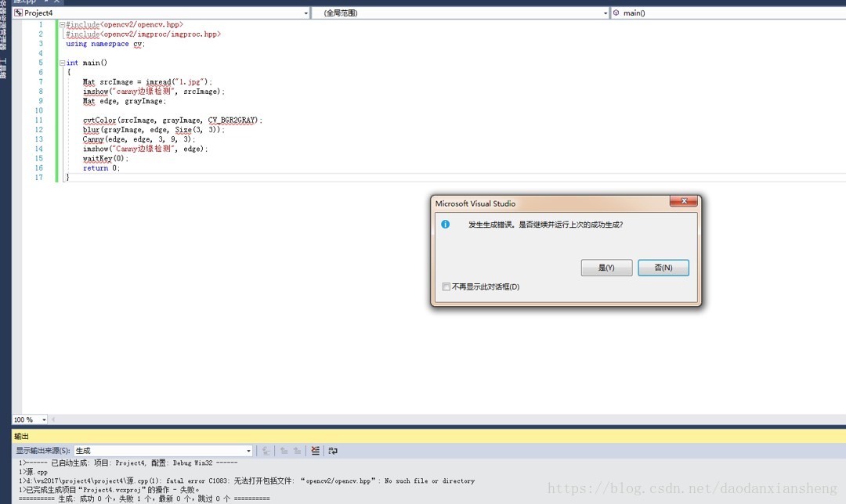This screenshot has height=504, width=846.
Task: Click the dialog message text 发生生成错误
Action: click(545, 225)
